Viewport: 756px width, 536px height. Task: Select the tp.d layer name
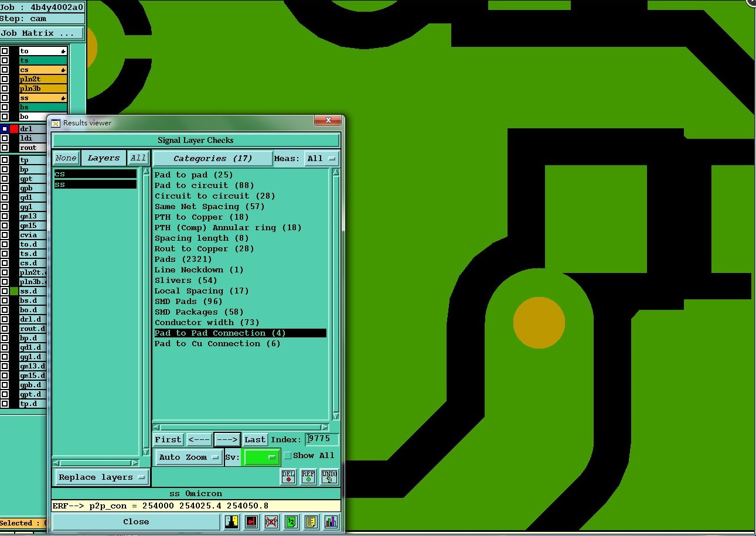click(33, 404)
